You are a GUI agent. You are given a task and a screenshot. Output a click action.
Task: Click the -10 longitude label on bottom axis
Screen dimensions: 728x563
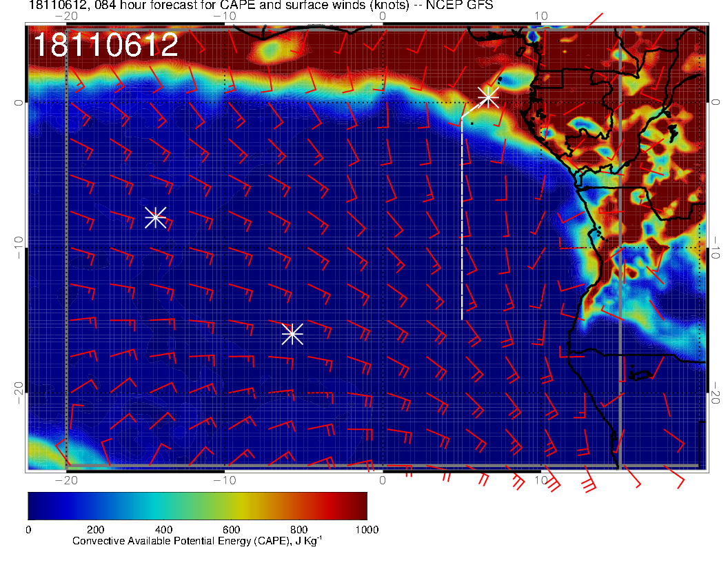point(224,480)
